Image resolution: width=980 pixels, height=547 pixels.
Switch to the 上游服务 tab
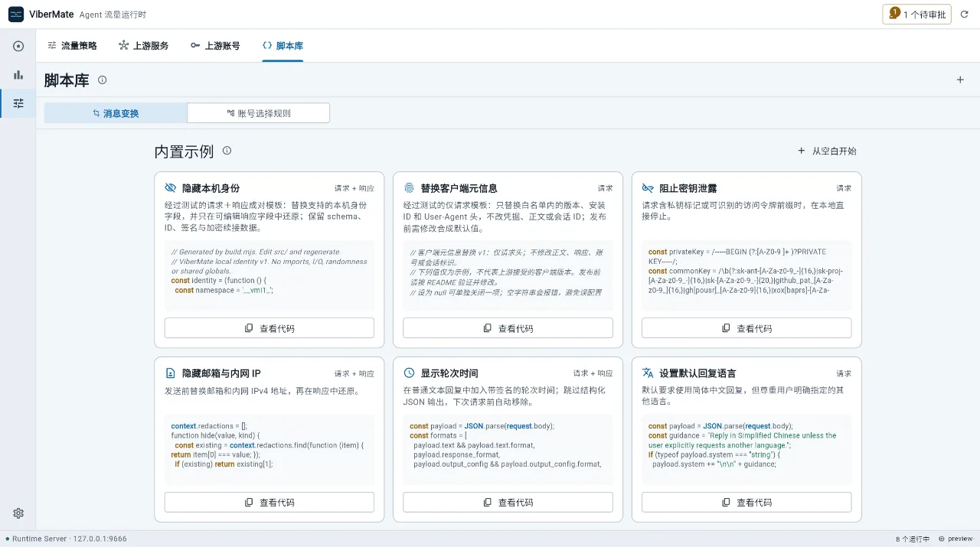(144, 46)
